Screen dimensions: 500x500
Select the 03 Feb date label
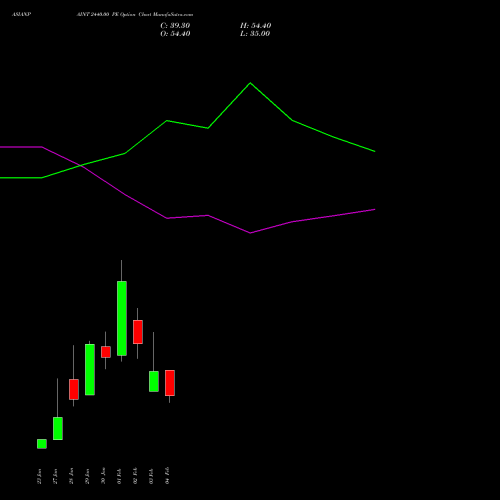(x=151, y=476)
